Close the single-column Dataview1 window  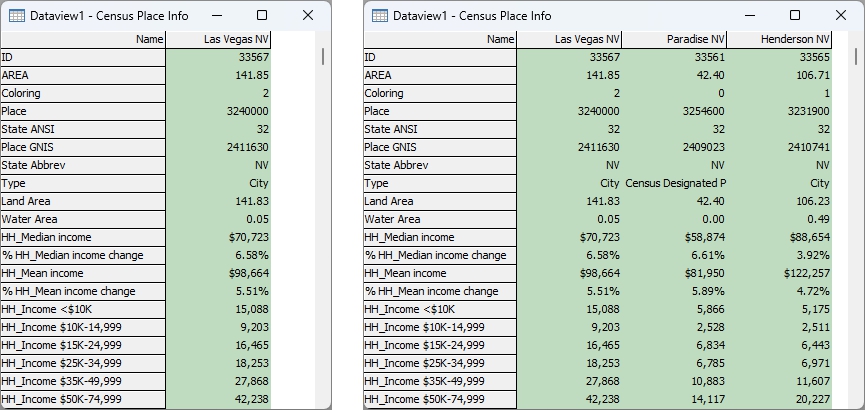point(308,15)
